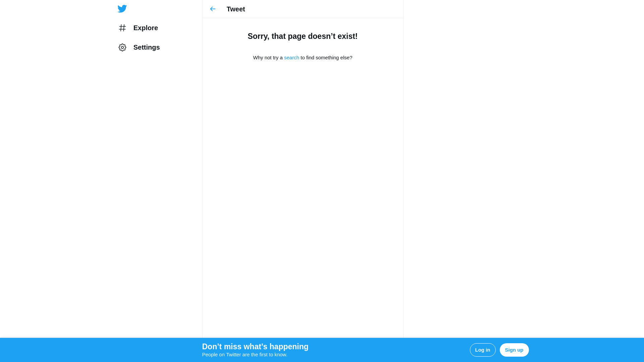644x362 pixels.
Task: Click the 'Why not try a' text
Action: click(268, 58)
